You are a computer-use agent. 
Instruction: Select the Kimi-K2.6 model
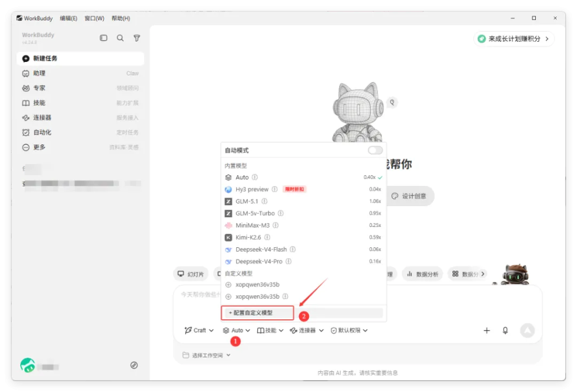click(304, 237)
